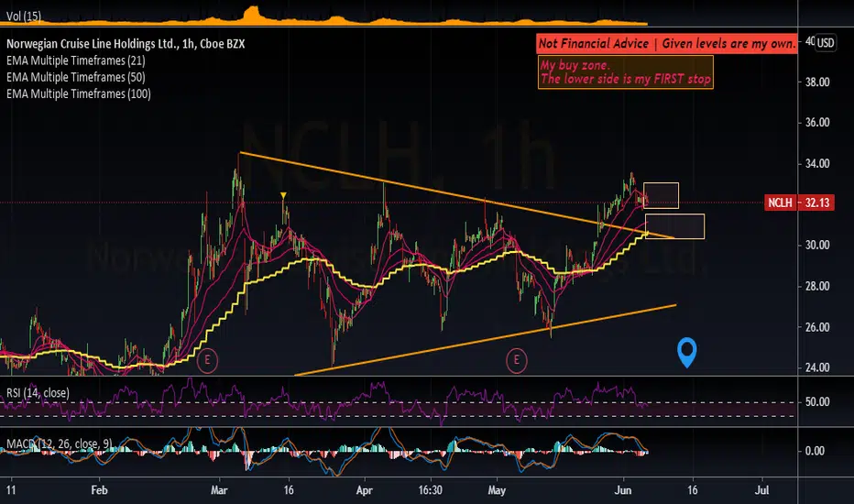
Task: Click the Feb date on time axis
Action: (99, 490)
